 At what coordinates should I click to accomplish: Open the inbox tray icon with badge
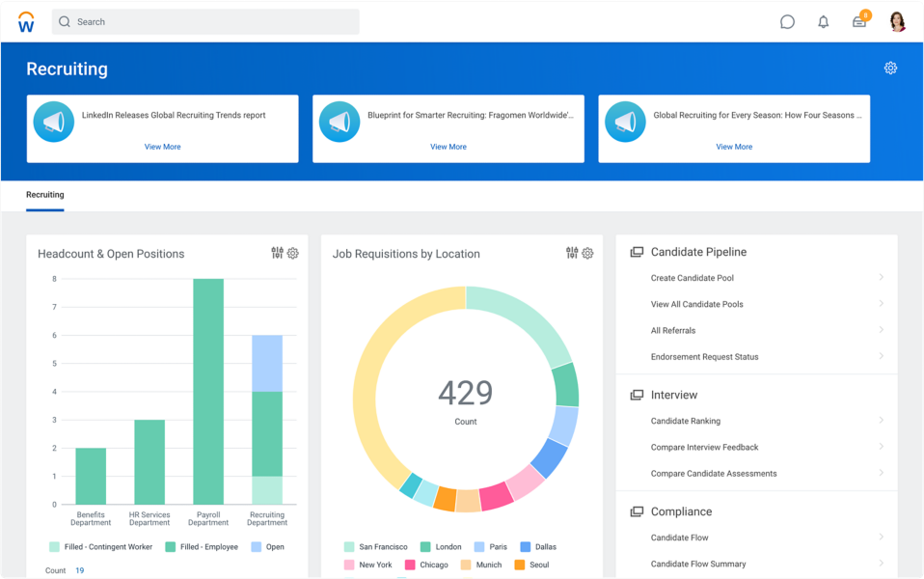[859, 22]
